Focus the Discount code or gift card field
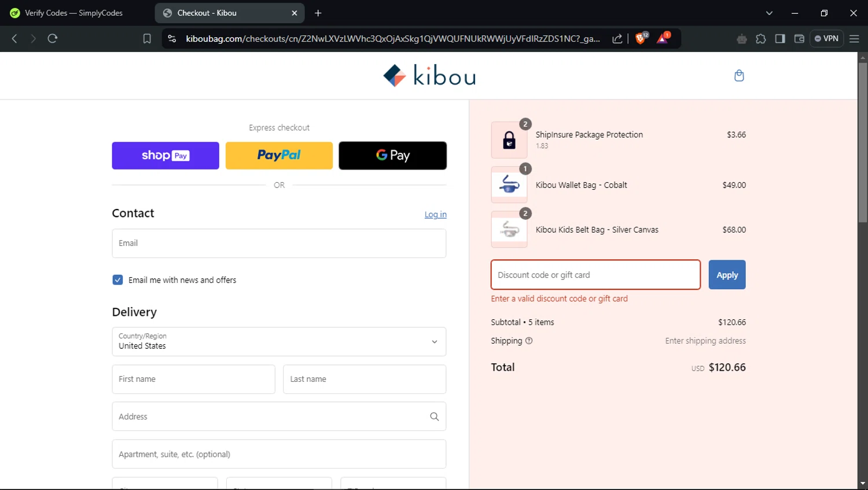868x490 pixels. pyautogui.click(x=595, y=275)
